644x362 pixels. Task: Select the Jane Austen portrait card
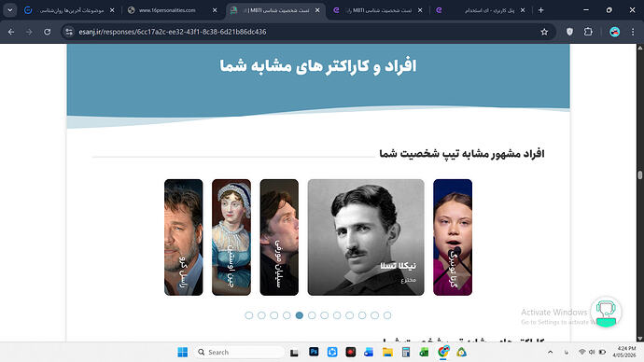231,237
